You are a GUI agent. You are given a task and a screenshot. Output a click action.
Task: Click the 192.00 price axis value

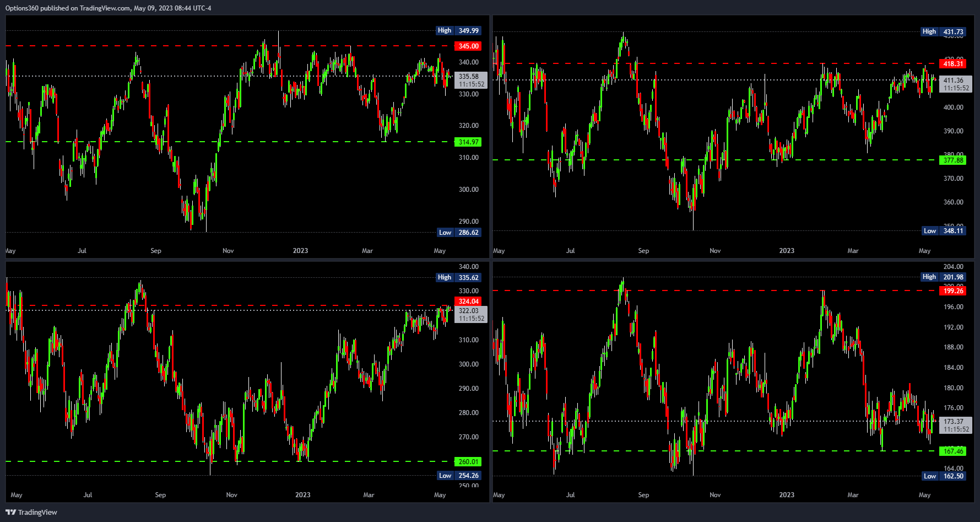[x=953, y=327]
